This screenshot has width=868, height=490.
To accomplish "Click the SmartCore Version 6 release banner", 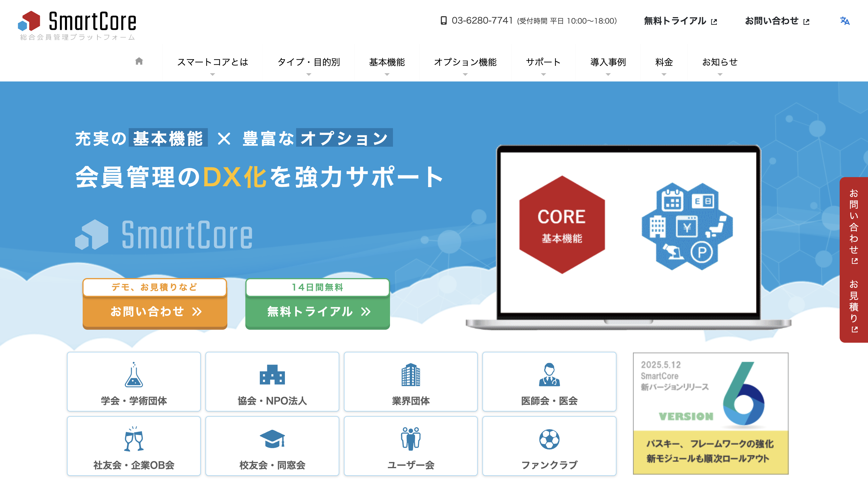I will point(711,411).
